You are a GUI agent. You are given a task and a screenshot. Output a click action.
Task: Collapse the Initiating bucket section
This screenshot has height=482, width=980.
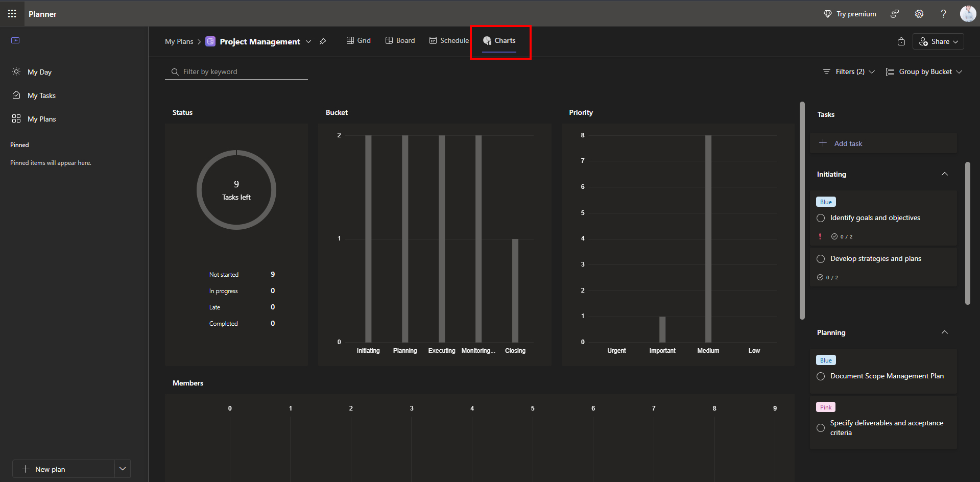pos(945,174)
